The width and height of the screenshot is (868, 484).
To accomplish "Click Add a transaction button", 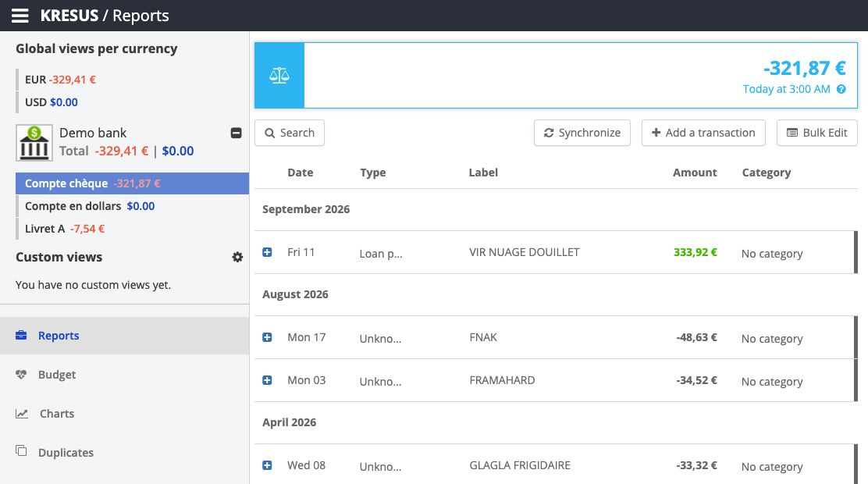I will click(x=703, y=133).
